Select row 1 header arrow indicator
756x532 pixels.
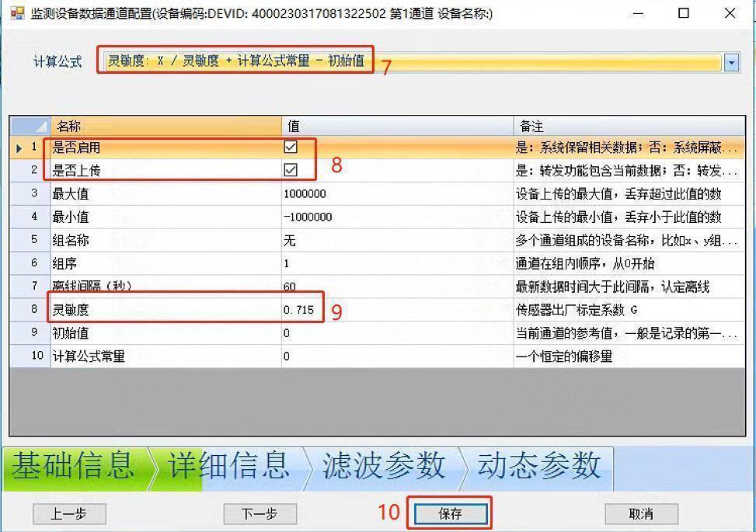21,147
